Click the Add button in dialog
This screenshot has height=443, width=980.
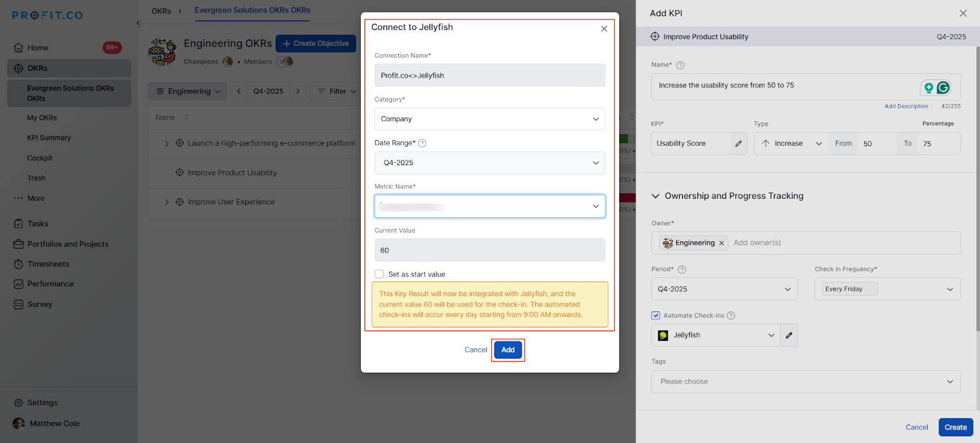click(x=508, y=350)
